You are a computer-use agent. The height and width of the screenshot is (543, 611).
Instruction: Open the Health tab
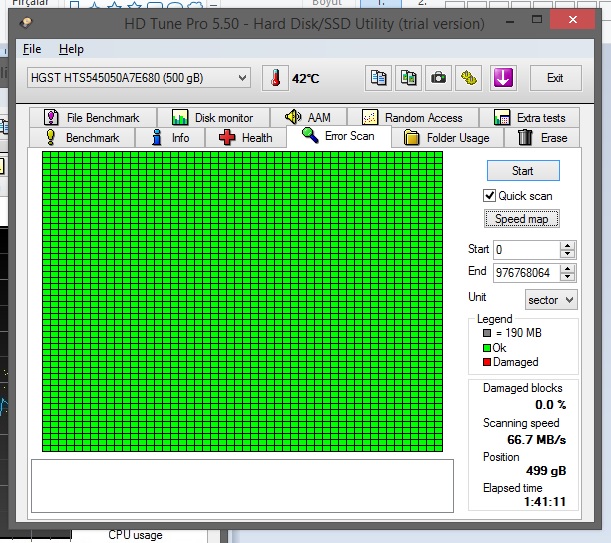(x=246, y=138)
